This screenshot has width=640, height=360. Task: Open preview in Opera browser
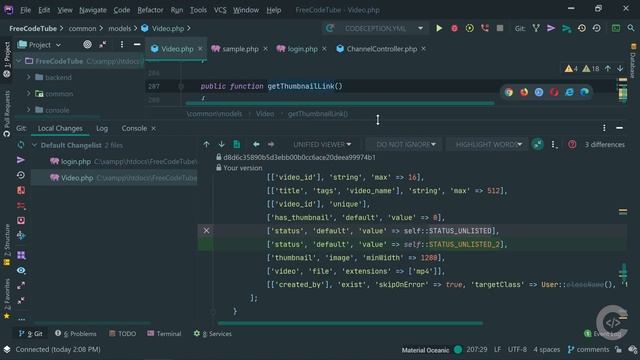point(554,92)
